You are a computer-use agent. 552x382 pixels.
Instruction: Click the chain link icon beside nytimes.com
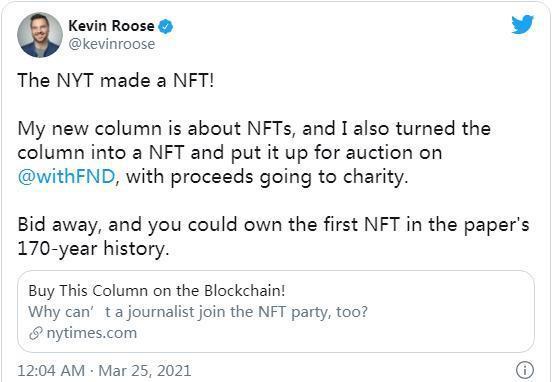coord(36,333)
